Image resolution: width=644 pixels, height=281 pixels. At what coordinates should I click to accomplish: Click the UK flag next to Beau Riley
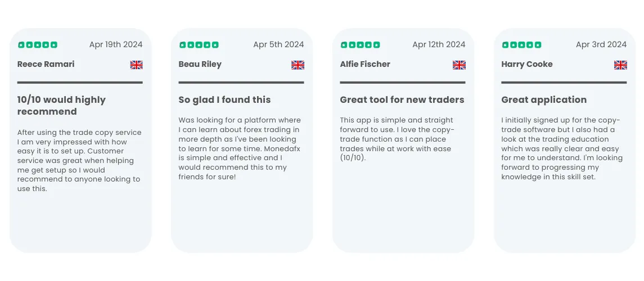tap(298, 65)
